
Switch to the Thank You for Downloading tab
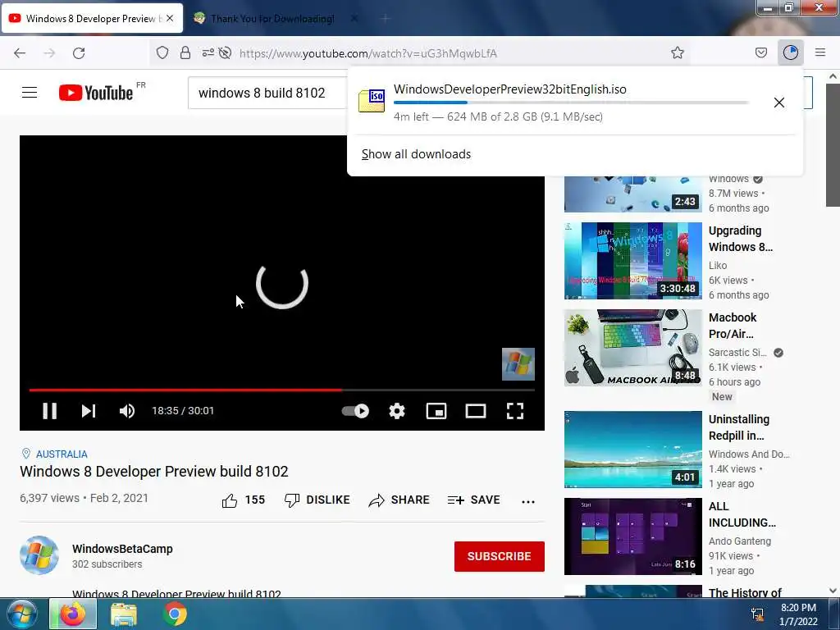pyautogui.click(x=272, y=19)
